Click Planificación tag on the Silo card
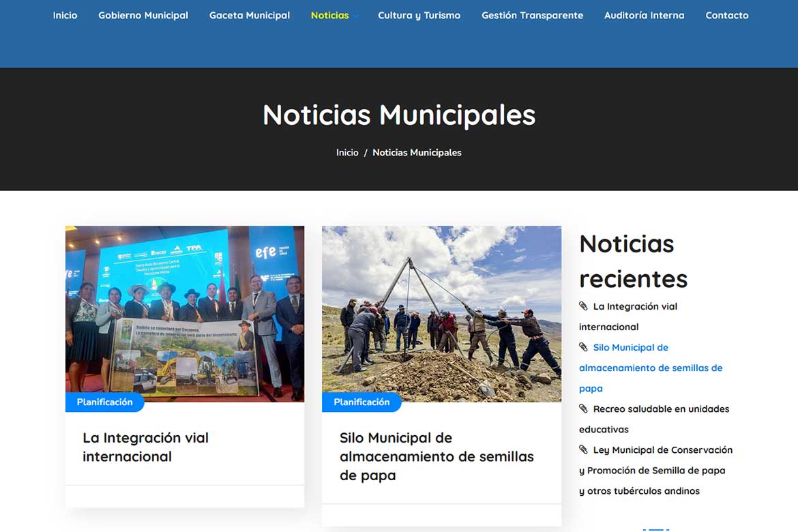The width and height of the screenshot is (798, 532). [361, 402]
